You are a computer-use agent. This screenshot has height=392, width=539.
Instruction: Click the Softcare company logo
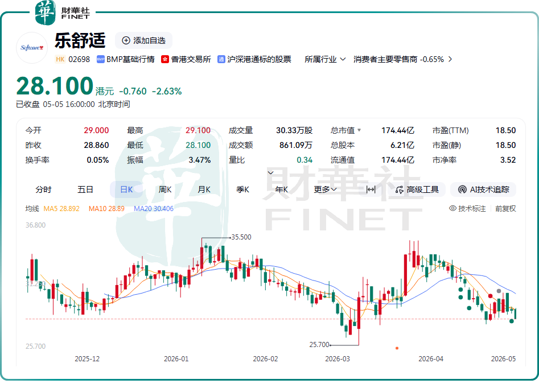[32, 48]
